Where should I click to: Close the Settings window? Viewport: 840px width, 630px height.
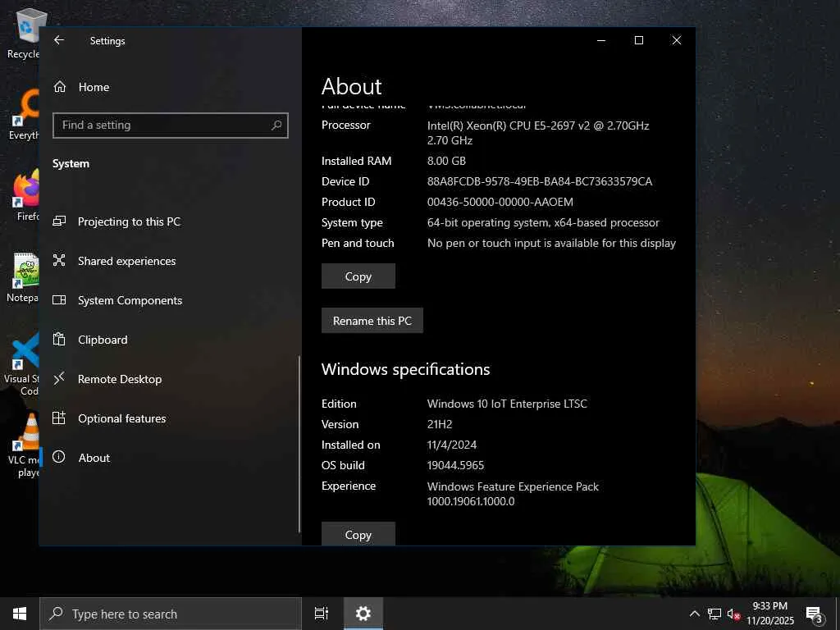click(x=677, y=40)
